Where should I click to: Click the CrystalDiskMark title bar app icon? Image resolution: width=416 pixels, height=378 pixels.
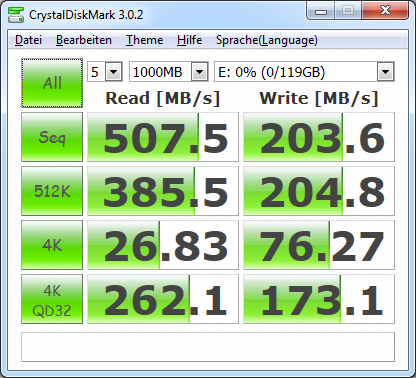tap(16, 15)
